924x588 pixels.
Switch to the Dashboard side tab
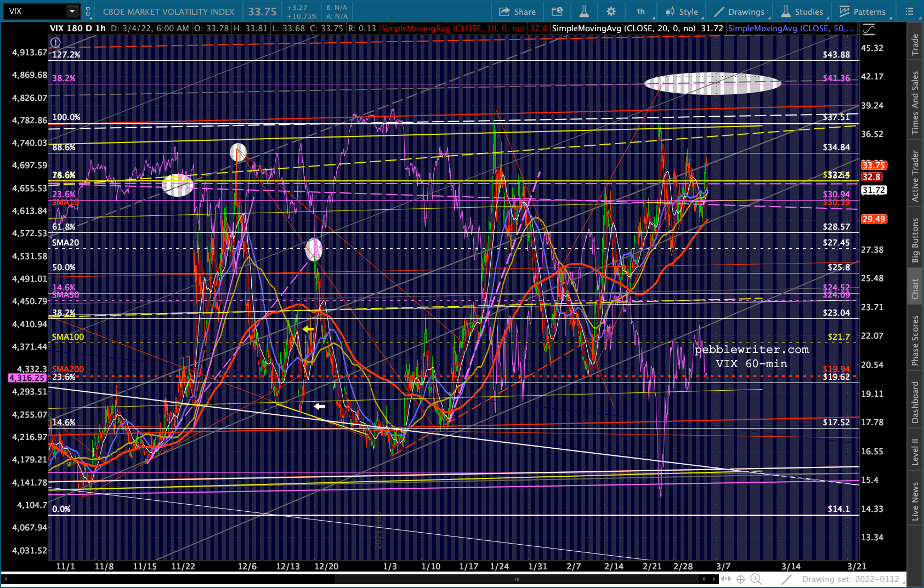[915, 402]
